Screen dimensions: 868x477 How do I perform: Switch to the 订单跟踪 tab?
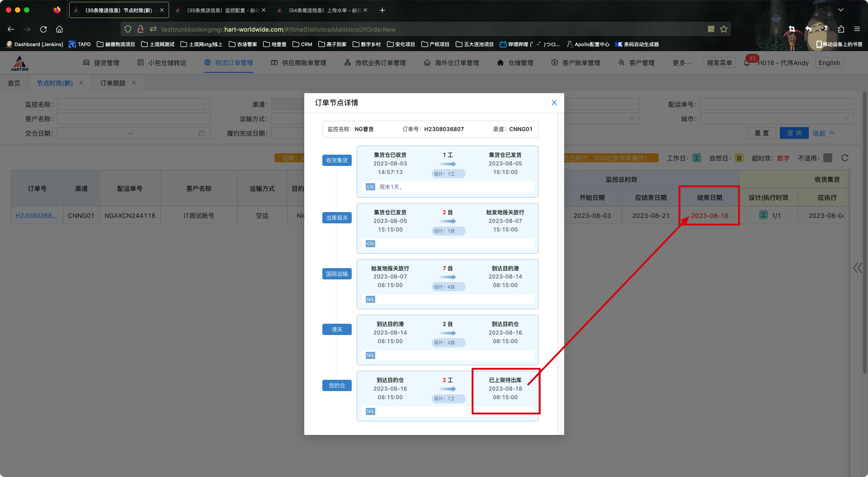coord(113,83)
